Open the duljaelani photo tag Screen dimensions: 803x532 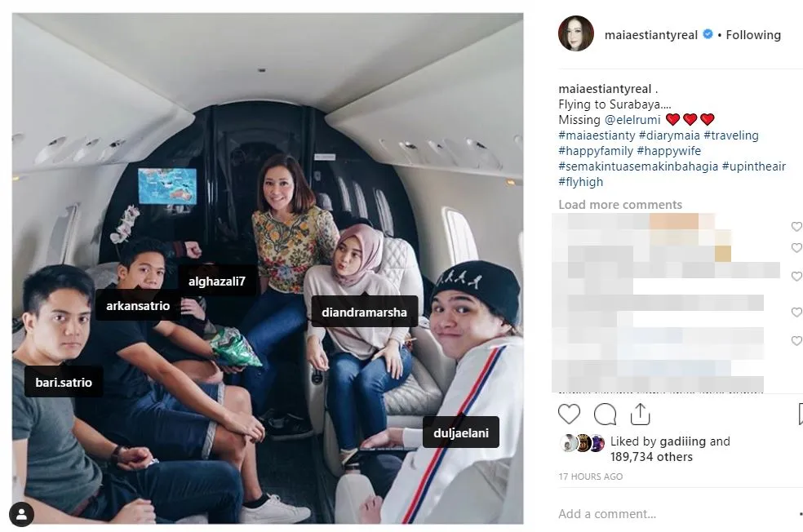[x=461, y=432]
